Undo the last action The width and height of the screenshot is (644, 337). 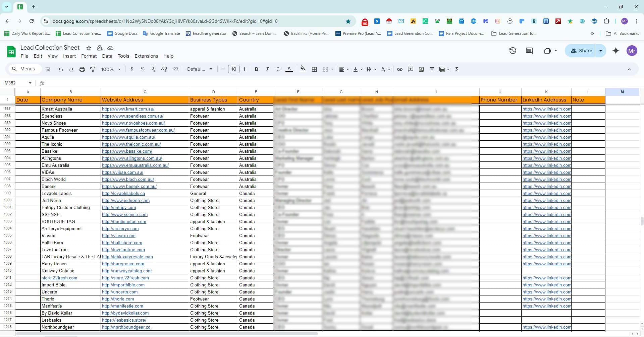point(61,69)
